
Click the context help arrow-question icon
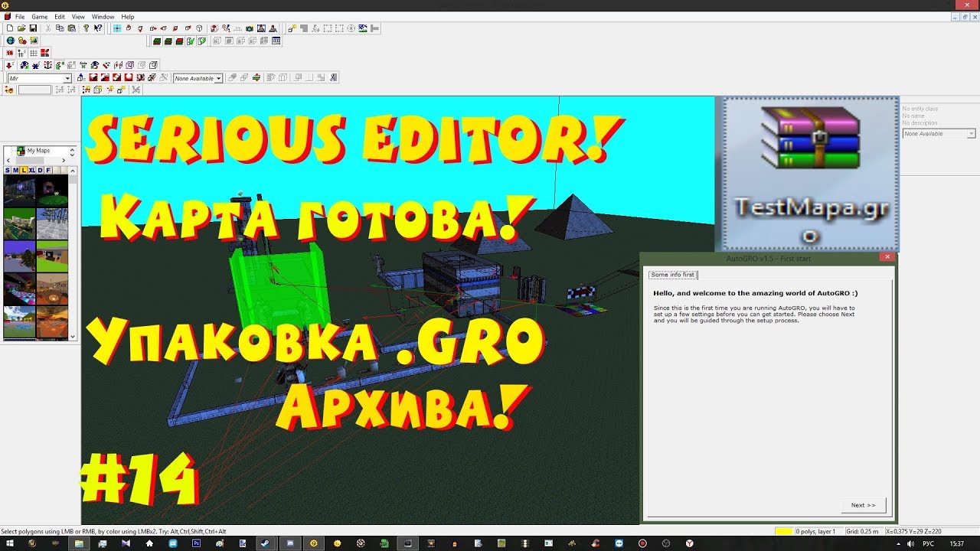(98, 28)
